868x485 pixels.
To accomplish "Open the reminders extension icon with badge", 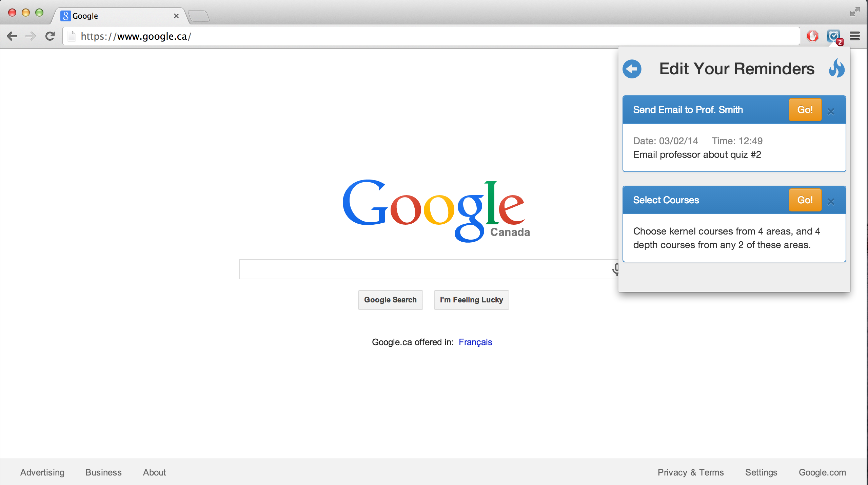I will 833,36.
